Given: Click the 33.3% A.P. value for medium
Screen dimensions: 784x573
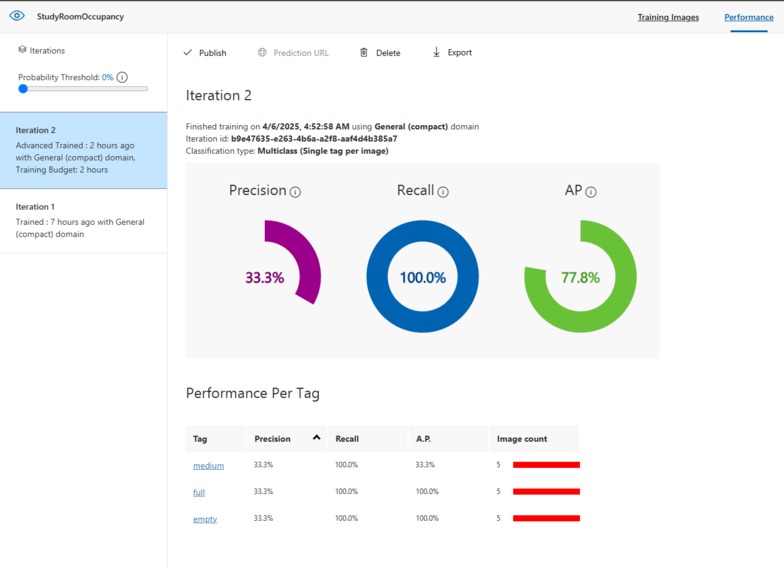Looking at the screenshot, I should click(x=425, y=464).
